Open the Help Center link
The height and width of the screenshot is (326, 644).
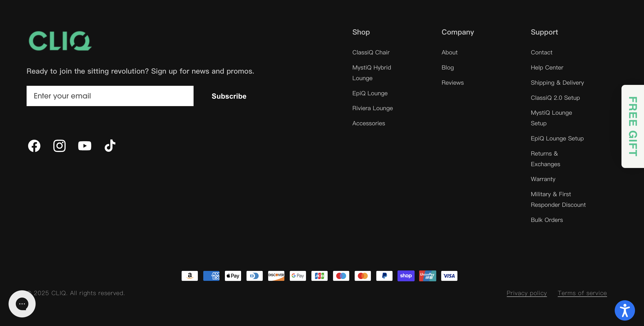point(547,68)
